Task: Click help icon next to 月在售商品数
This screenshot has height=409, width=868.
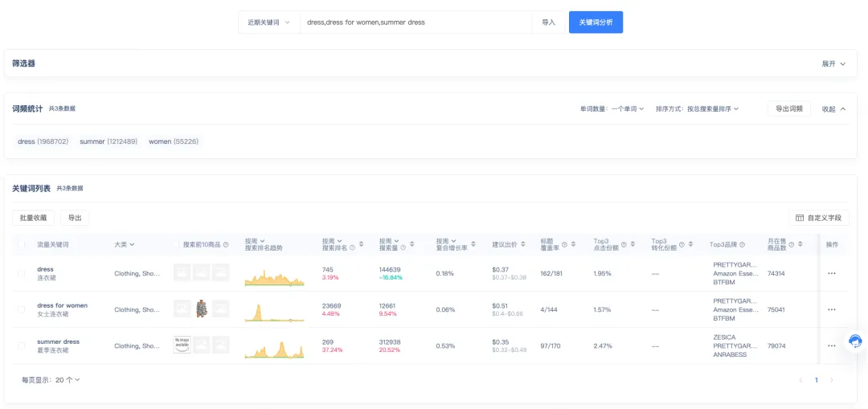Action: click(792, 244)
